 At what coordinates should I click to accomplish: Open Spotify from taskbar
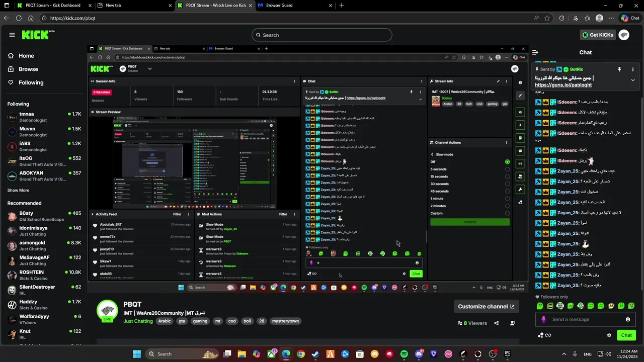[404, 354]
